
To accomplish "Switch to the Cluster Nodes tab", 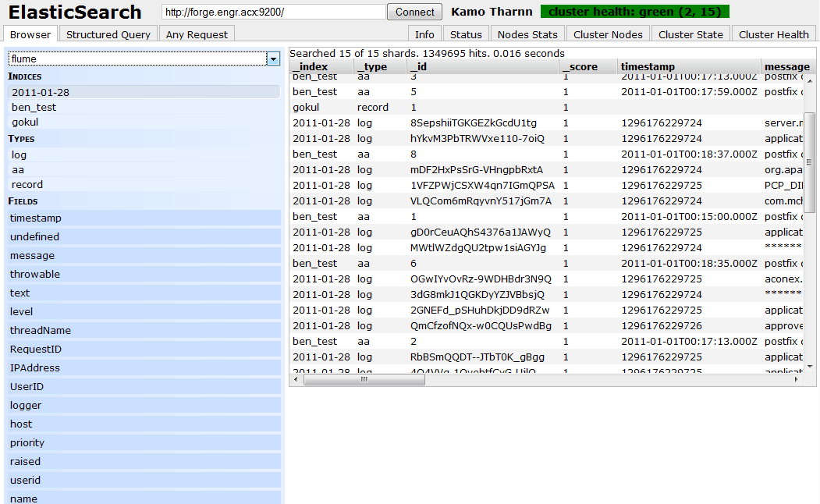I will [608, 34].
